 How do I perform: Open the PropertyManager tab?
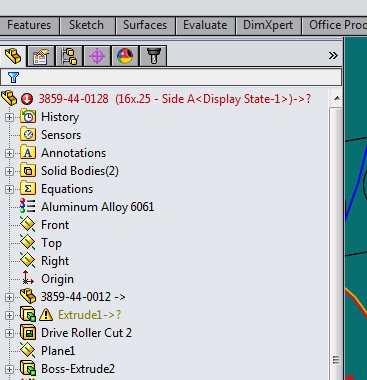coord(41,56)
